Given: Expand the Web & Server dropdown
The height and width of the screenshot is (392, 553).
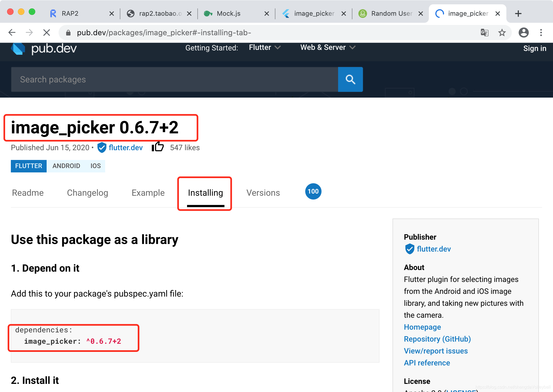Looking at the screenshot, I should [x=328, y=47].
